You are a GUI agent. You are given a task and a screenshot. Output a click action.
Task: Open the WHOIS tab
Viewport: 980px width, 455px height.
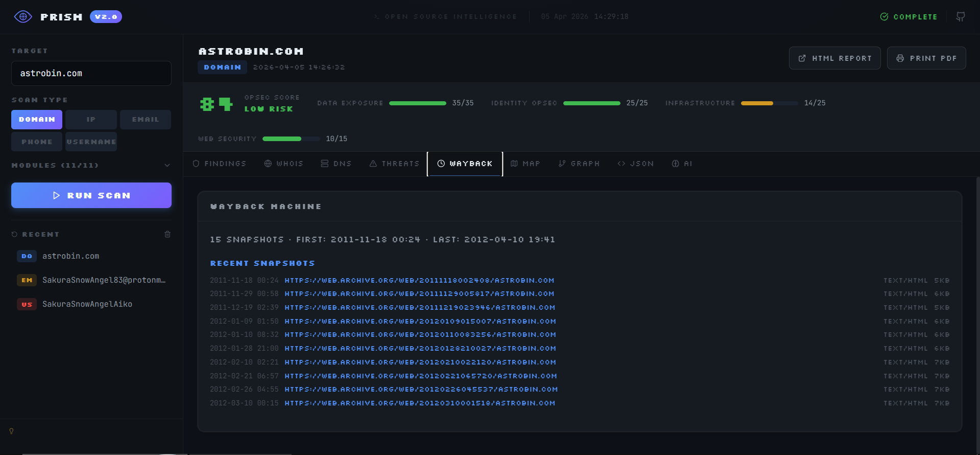284,164
